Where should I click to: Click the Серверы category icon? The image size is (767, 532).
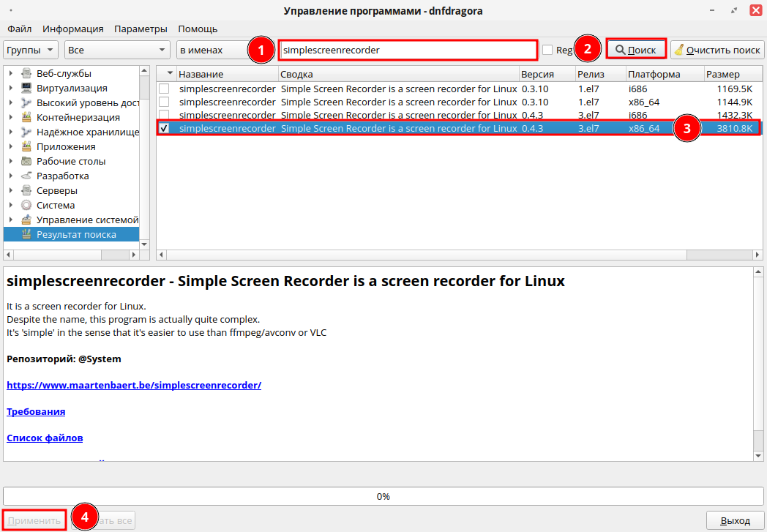point(26,191)
